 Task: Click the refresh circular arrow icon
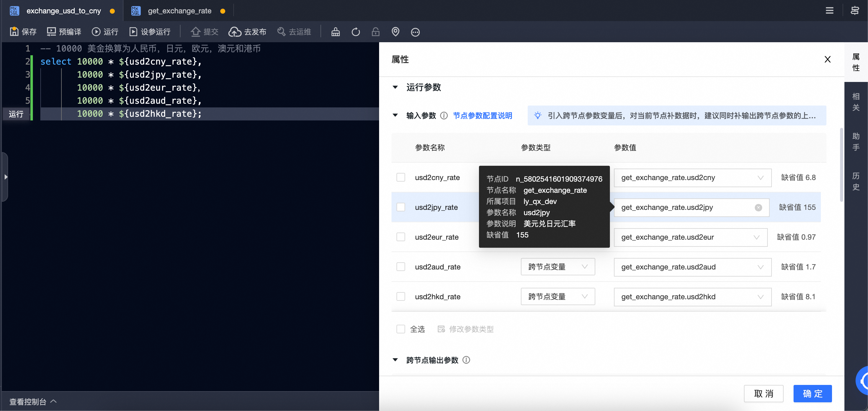coord(356,32)
